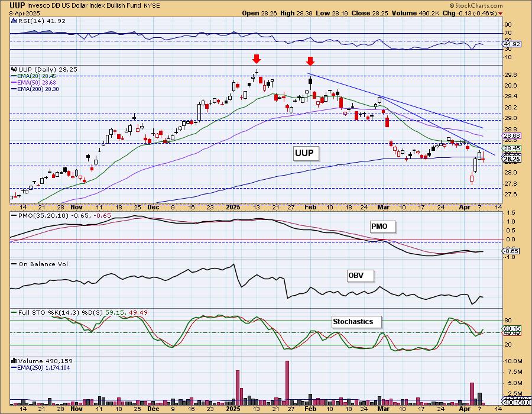Click the tallest volume bar in late January

tap(287, 383)
